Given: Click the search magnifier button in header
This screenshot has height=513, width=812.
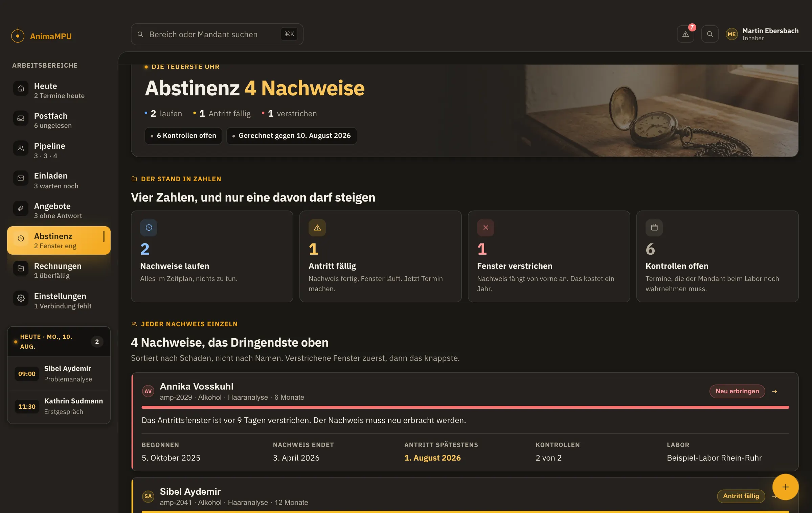Looking at the screenshot, I should click(710, 34).
